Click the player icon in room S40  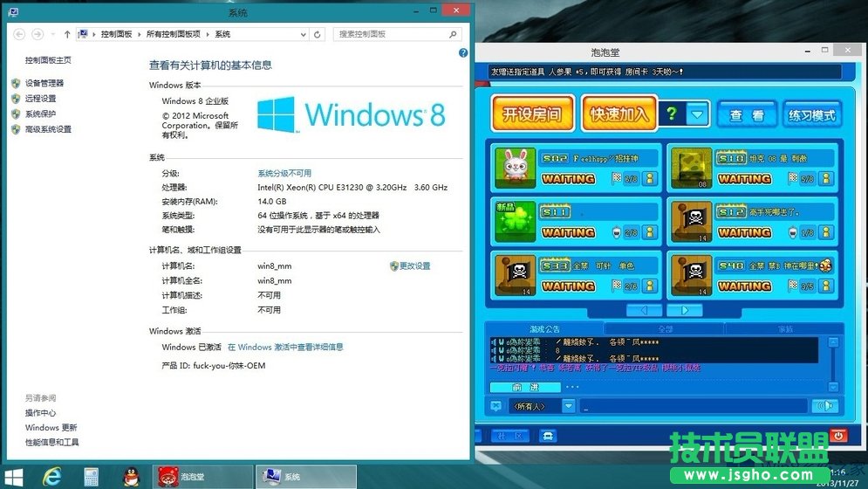click(826, 286)
